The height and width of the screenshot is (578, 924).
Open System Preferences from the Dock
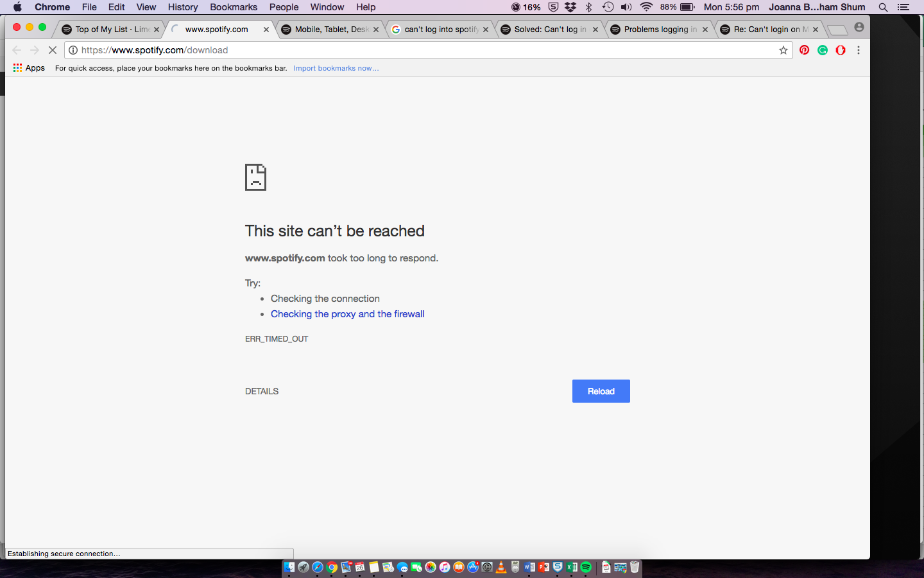pyautogui.click(x=487, y=567)
